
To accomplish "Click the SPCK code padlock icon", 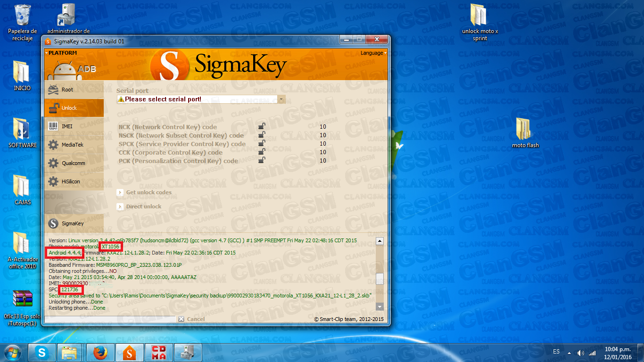I will tap(261, 143).
